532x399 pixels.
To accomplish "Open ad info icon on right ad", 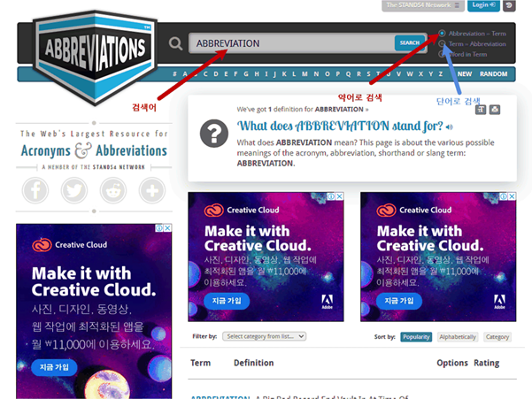I will pyautogui.click(x=504, y=196).
